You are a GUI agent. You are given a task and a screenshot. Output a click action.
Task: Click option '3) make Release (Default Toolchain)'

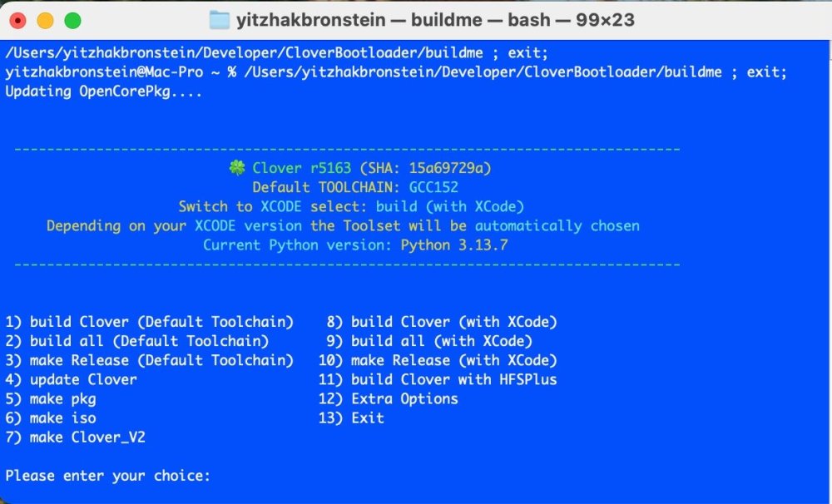coord(149,360)
